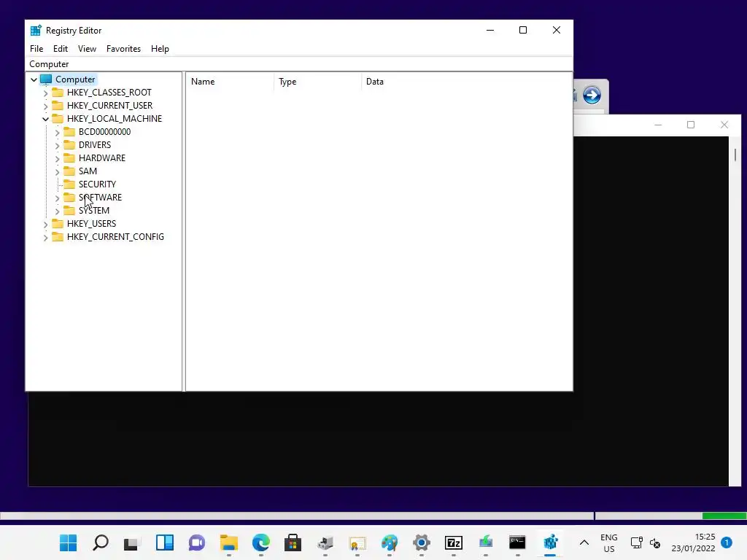Screen dimensions: 747x560
Task: Open the Paint palette app in taskbar
Action: point(390,542)
